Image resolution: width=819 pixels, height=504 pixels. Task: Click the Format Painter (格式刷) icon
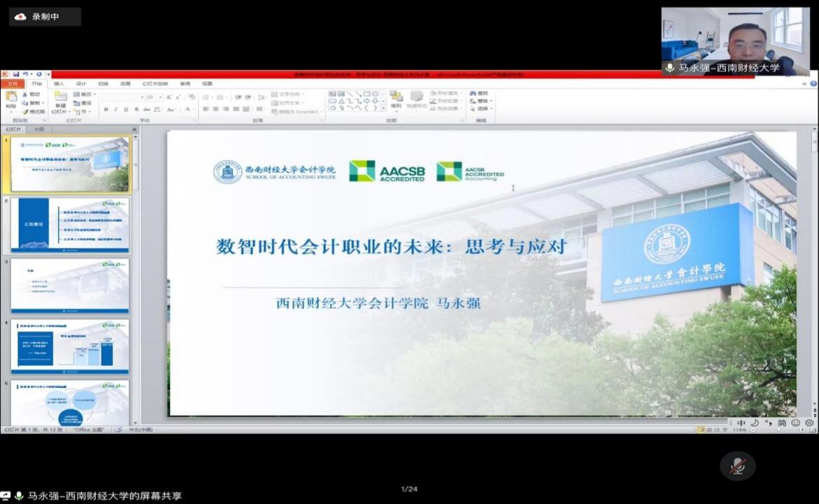(x=25, y=111)
